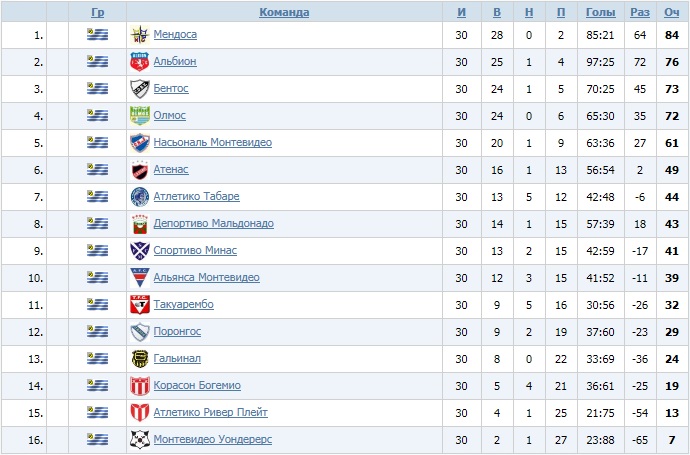Click the Монтевидео Уондерерс logo icon
This screenshot has height=455, width=690.
point(139,439)
